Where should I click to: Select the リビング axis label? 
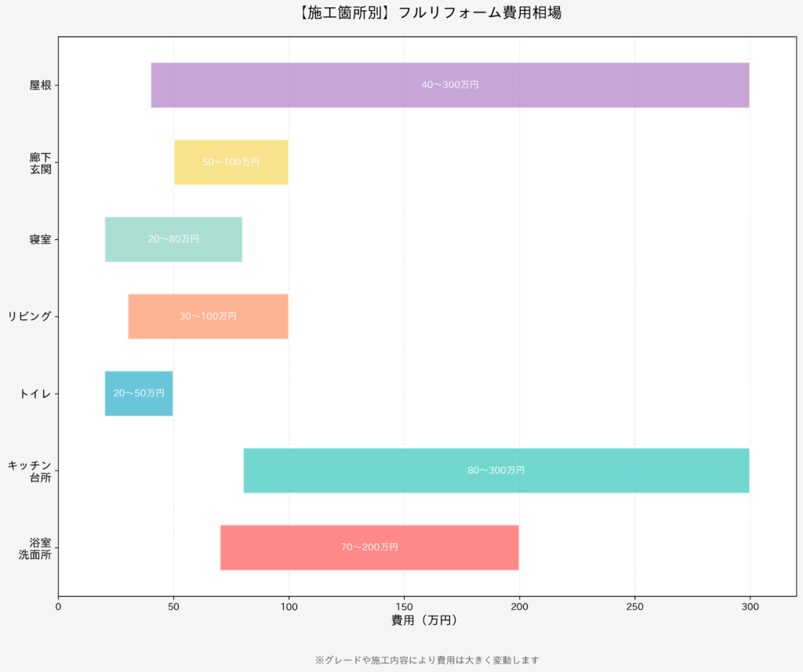(x=30, y=316)
